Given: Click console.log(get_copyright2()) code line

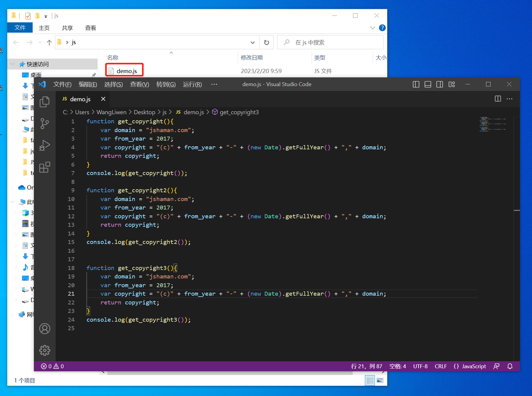Looking at the screenshot, I should [x=138, y=242].
